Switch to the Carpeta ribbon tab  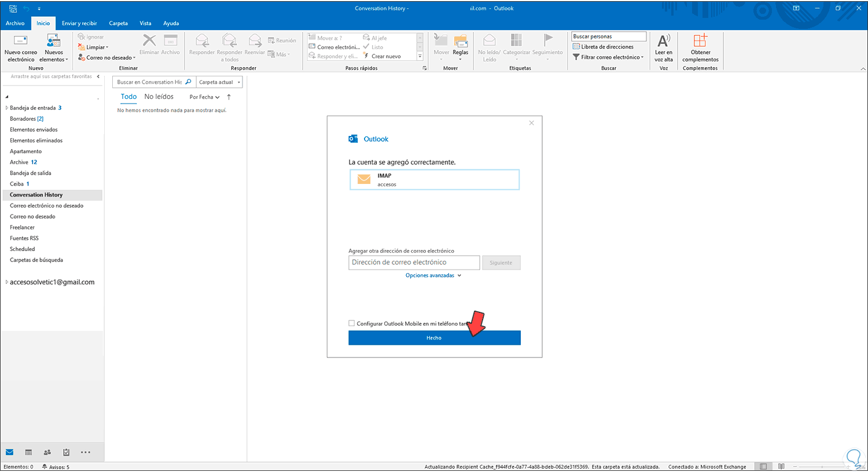[x=119, y=23]
